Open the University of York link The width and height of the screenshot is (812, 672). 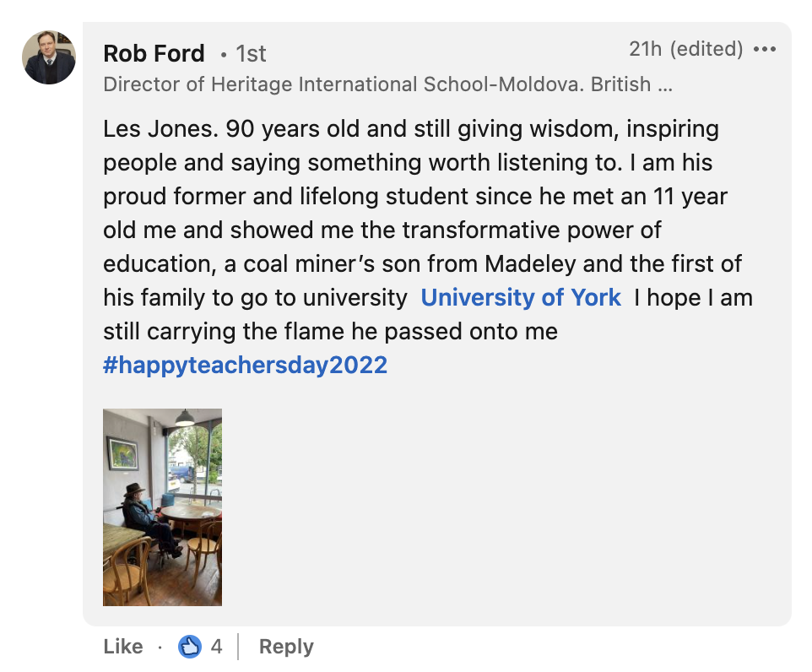[521, 297]
